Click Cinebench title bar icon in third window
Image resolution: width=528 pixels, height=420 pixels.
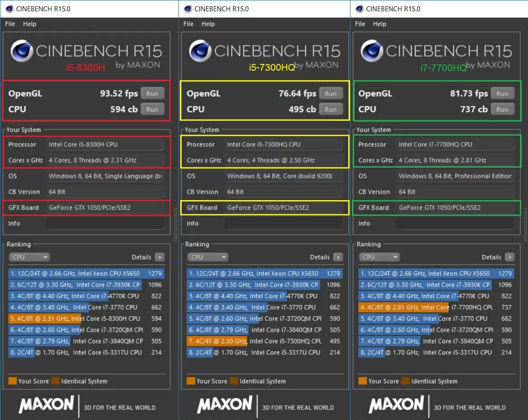[360, 9]
